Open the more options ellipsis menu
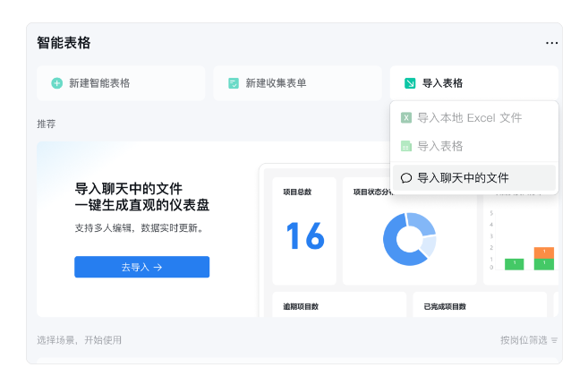 551,43
